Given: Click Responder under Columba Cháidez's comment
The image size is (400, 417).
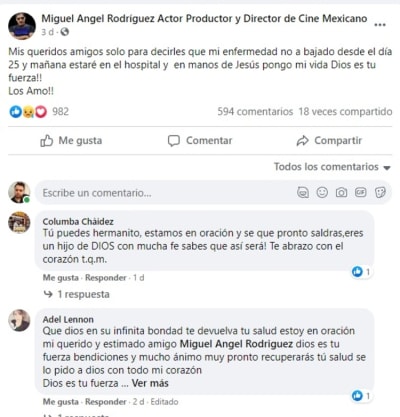Looking at the screenshot, I should pos(106,278).
